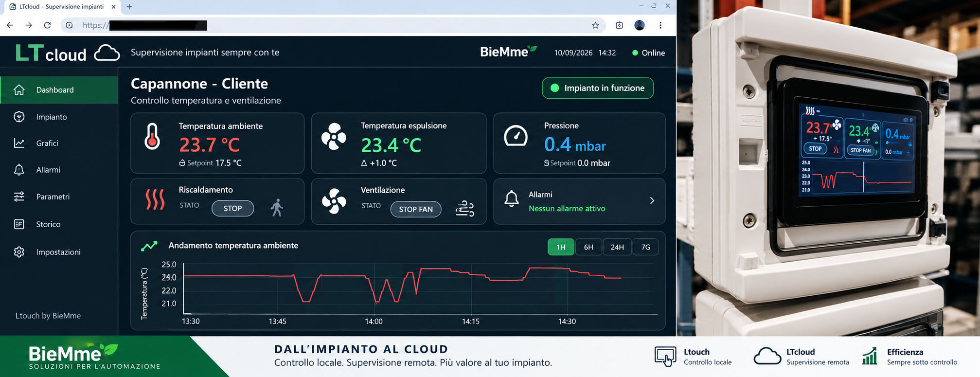Click the fan icon in the Temperatura espulsione card
The image size is (980, 377).
coord(334,137)
